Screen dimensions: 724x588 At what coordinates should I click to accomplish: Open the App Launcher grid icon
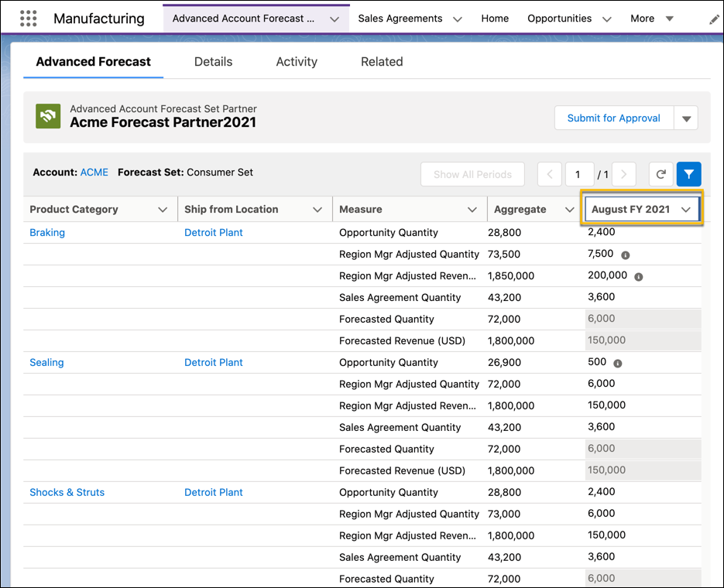[28, 19]
